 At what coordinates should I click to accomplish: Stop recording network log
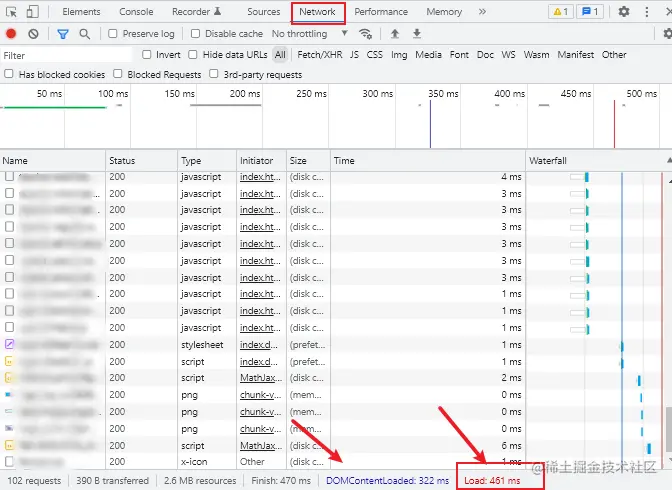pyautogui.click(x=11, y=34)
